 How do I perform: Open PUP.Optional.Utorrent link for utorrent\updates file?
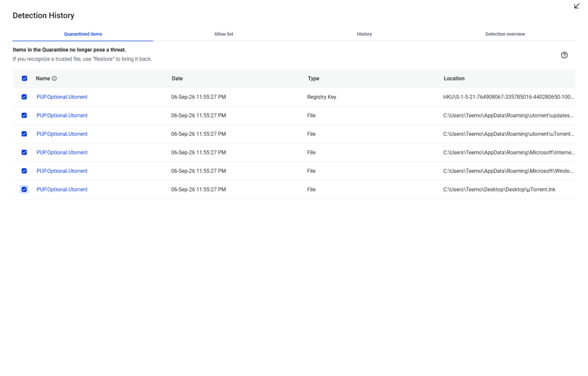(62, 115)
